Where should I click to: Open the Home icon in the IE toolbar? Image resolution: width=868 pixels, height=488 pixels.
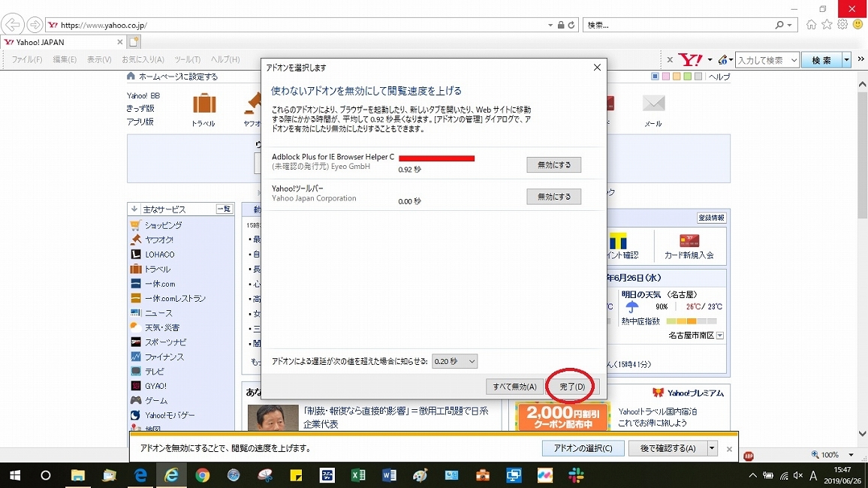(x=811, y=24)
